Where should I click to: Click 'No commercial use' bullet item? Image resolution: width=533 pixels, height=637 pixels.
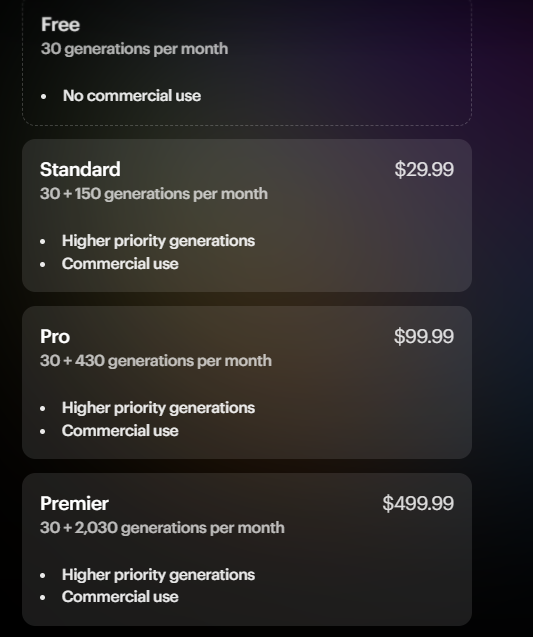tap(132, 96)
